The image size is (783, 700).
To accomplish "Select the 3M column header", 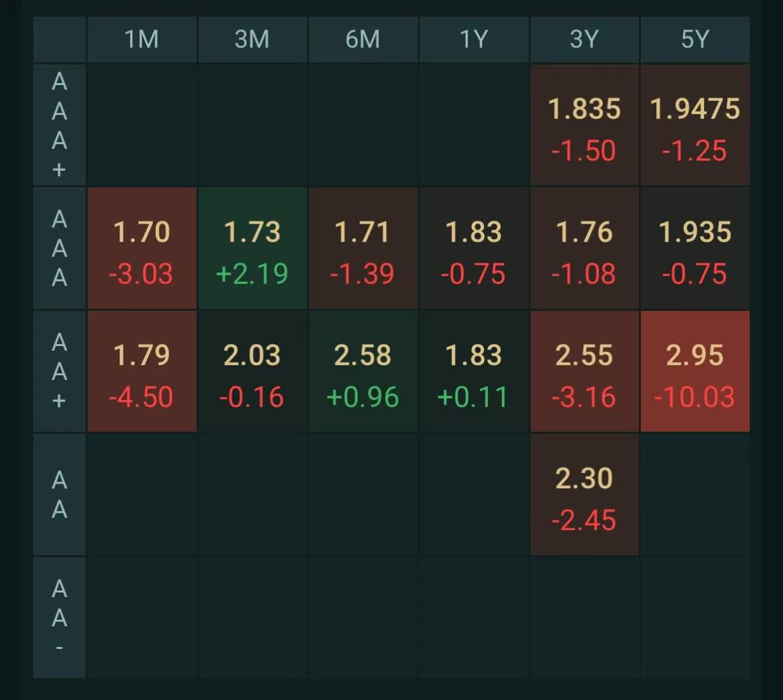I will pyautogui.click(x=252, y=39).
